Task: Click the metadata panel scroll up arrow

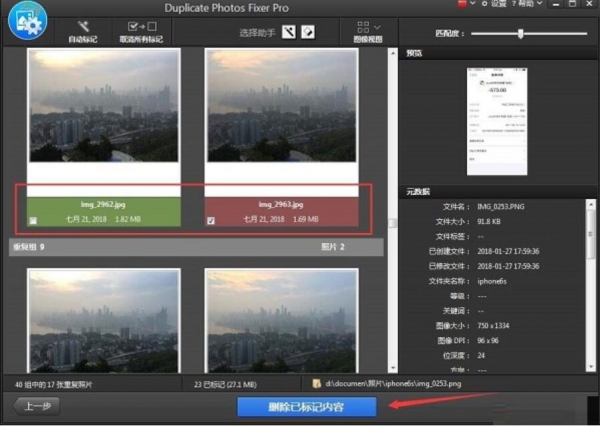Action: click(591, 204)
